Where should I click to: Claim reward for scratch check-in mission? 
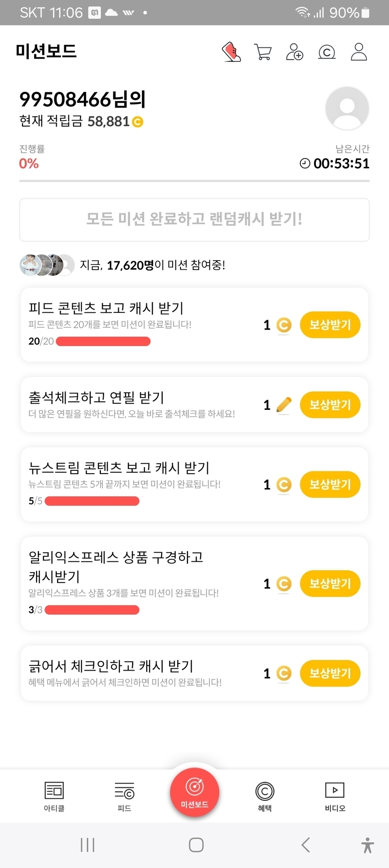coord(330,673)
